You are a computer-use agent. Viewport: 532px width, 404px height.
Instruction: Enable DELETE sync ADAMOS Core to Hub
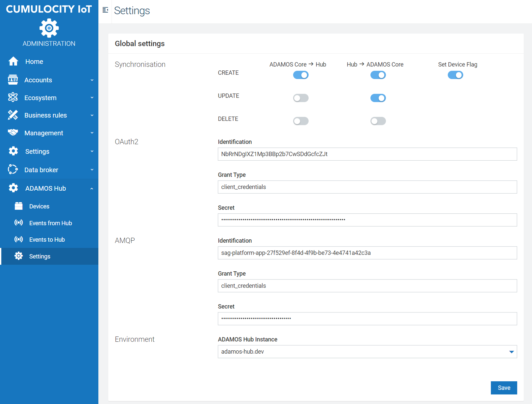tap(301, 121)
